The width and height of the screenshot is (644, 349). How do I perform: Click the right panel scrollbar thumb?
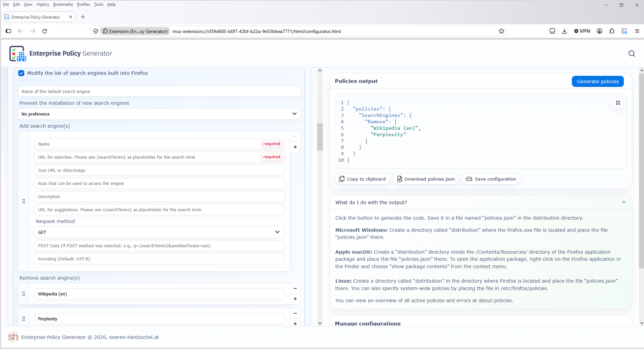641,171
